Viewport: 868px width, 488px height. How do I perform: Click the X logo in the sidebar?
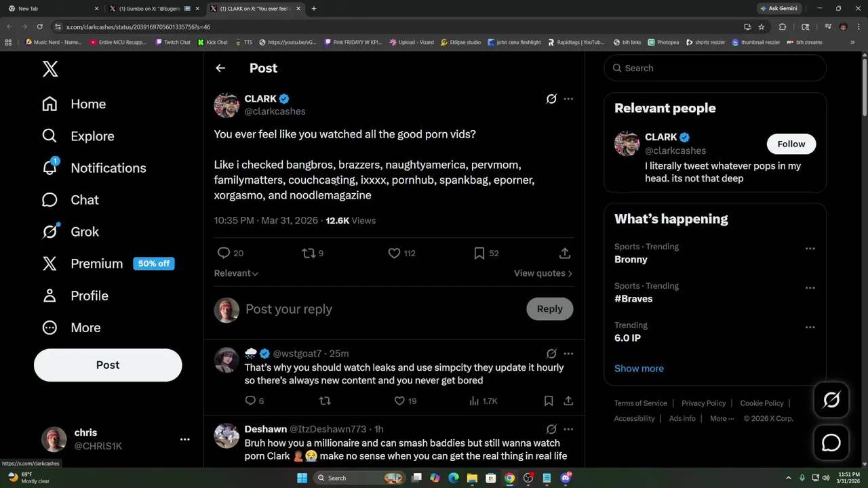(50, 68)
